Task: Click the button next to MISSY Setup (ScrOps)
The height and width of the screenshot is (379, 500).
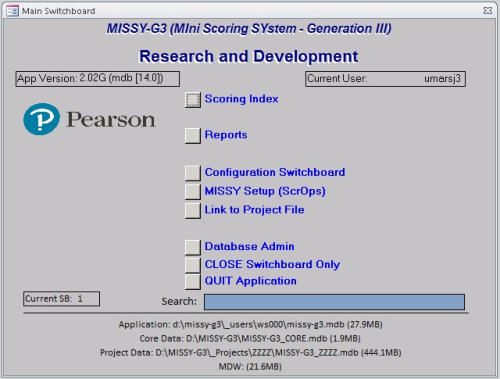Action: [193, 192]
